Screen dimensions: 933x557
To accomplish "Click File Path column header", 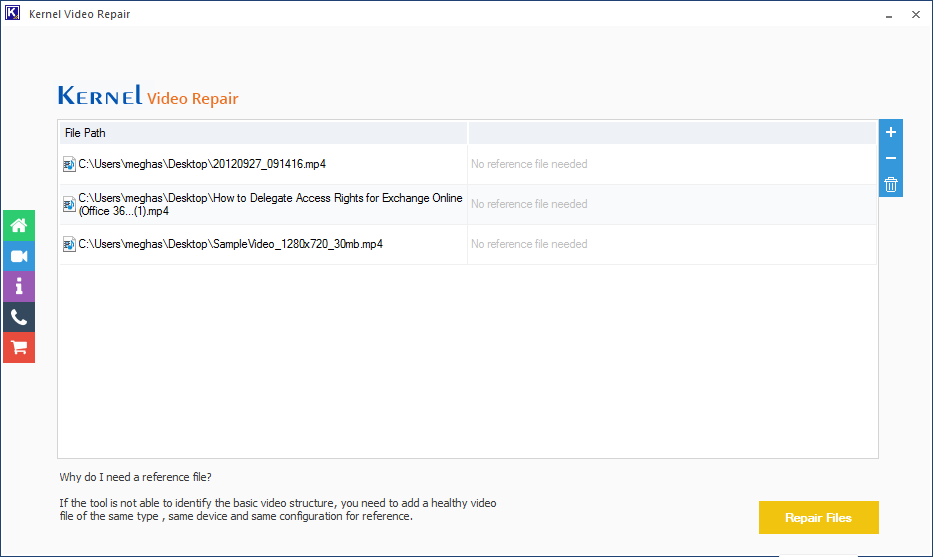I will 263,133.
